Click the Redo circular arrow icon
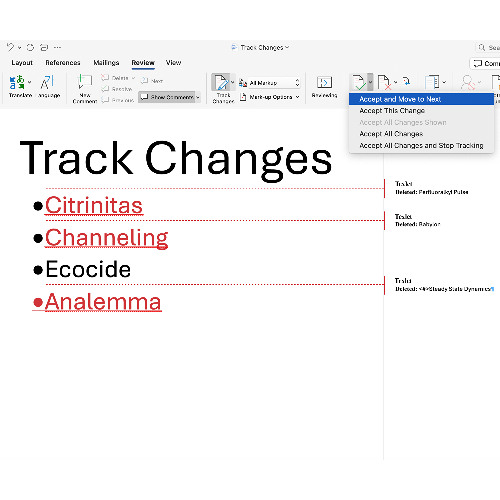Viewport: 500px width, 500px height. [30, 47]
